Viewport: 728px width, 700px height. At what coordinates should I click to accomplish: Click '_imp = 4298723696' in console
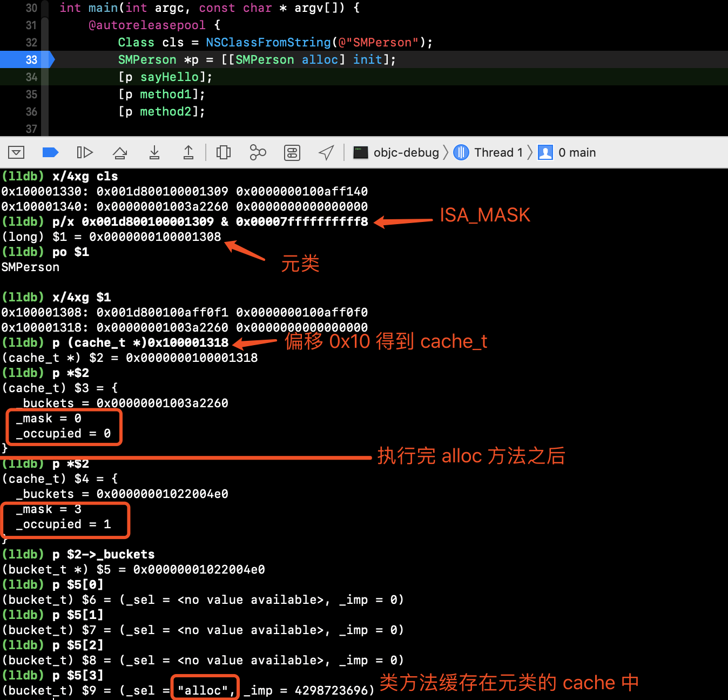click(306, 691)
